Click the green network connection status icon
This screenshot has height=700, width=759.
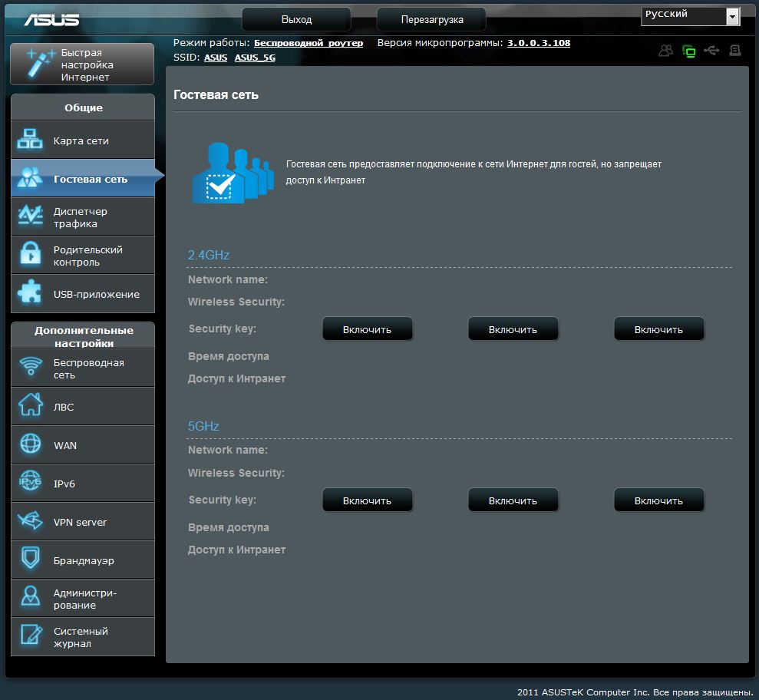tap(689, 51)
